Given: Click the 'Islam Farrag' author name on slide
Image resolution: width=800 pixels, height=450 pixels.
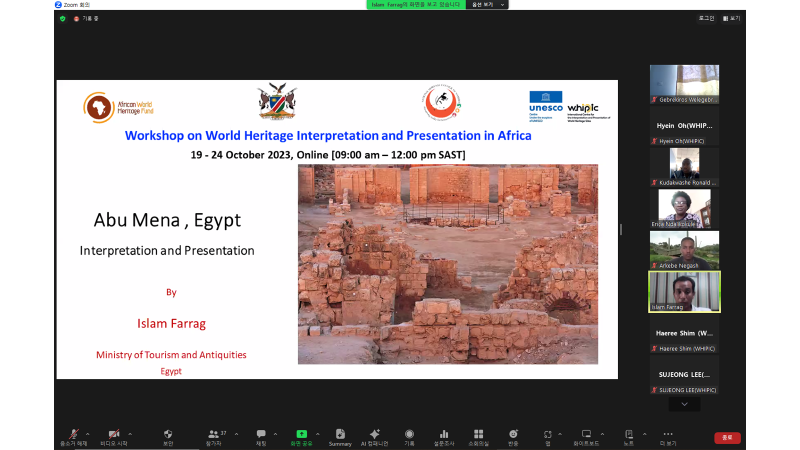Looking at the screenshot, I should click(x=171, y=323).
